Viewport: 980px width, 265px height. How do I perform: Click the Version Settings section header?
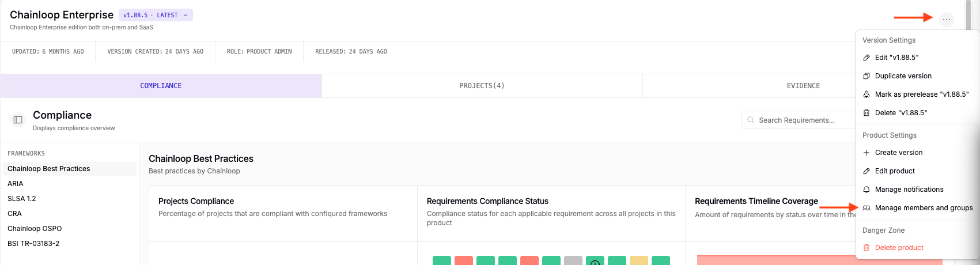point(889,40)
